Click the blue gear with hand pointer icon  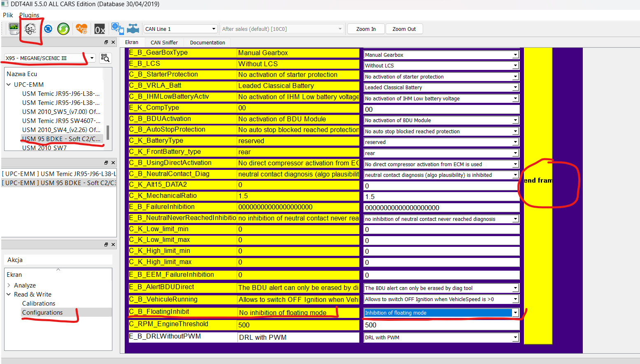click(117, 29)
